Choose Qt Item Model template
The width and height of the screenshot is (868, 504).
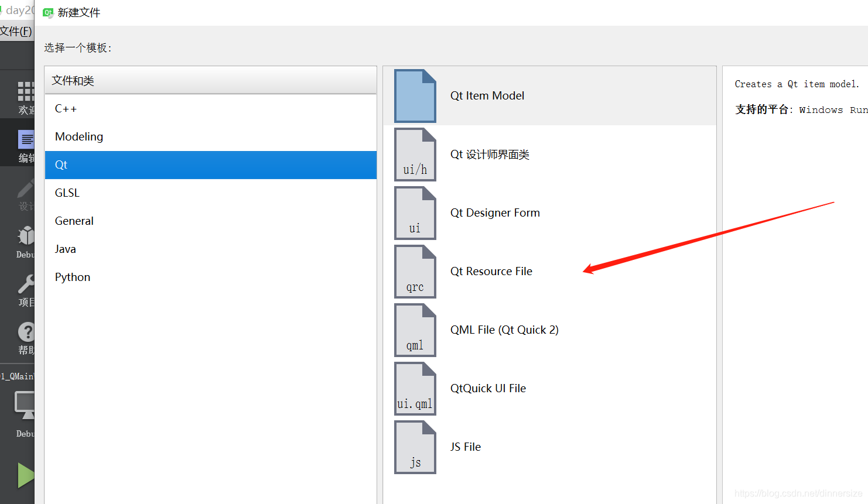(x=549, y=96)
